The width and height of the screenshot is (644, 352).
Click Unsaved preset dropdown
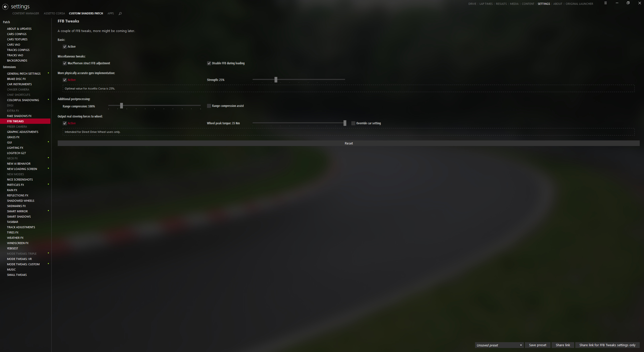(497, 345)
